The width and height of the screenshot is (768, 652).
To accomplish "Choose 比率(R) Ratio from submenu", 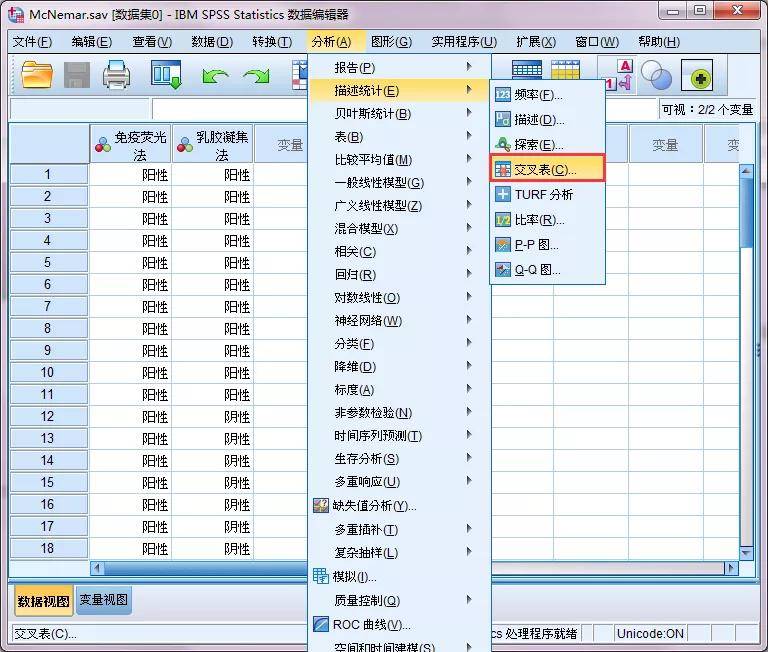I will pyautogui.click(x=548, y=220).
